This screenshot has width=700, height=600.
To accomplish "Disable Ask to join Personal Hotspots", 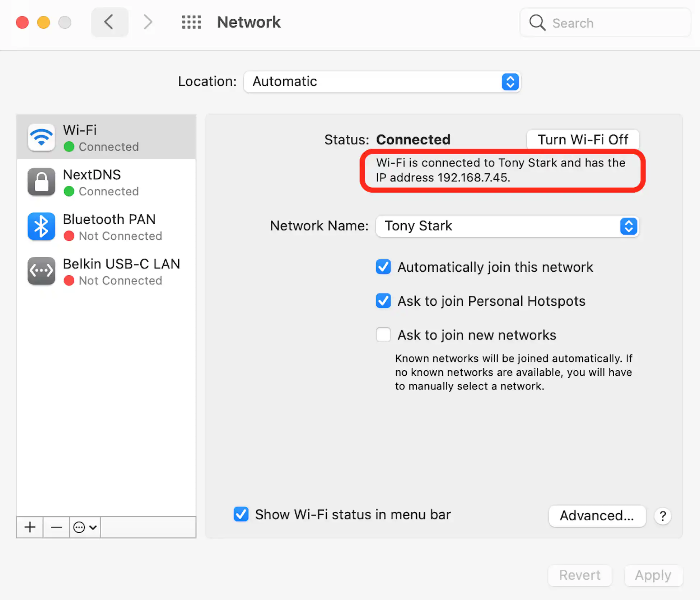I will (x=383, y=301).
